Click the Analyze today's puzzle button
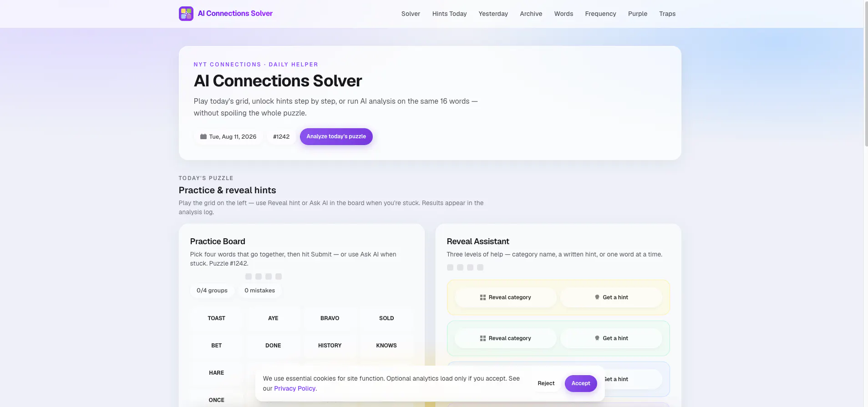The image size is (868, 407). coord(336,136)
